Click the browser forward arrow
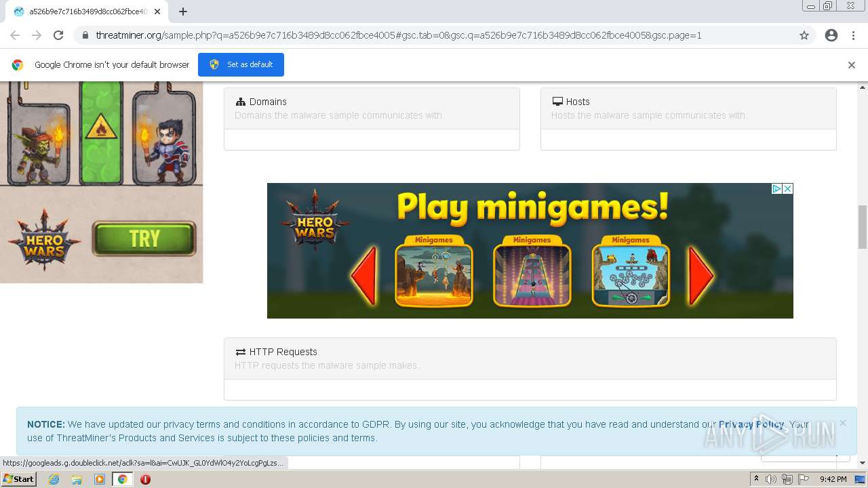The height and width of the screenshot is (488, 868). click(x=37, y=35)
